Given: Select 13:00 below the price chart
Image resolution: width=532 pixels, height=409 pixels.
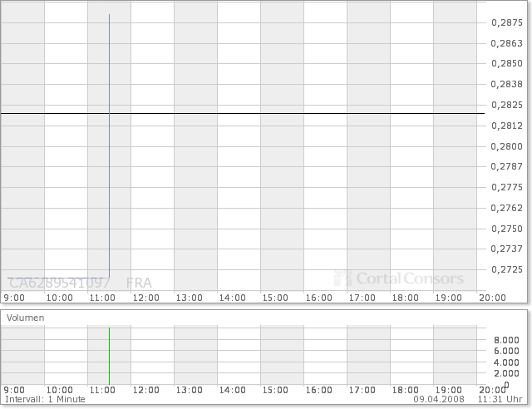Looking at the screenshot, I should pos(189,298).
